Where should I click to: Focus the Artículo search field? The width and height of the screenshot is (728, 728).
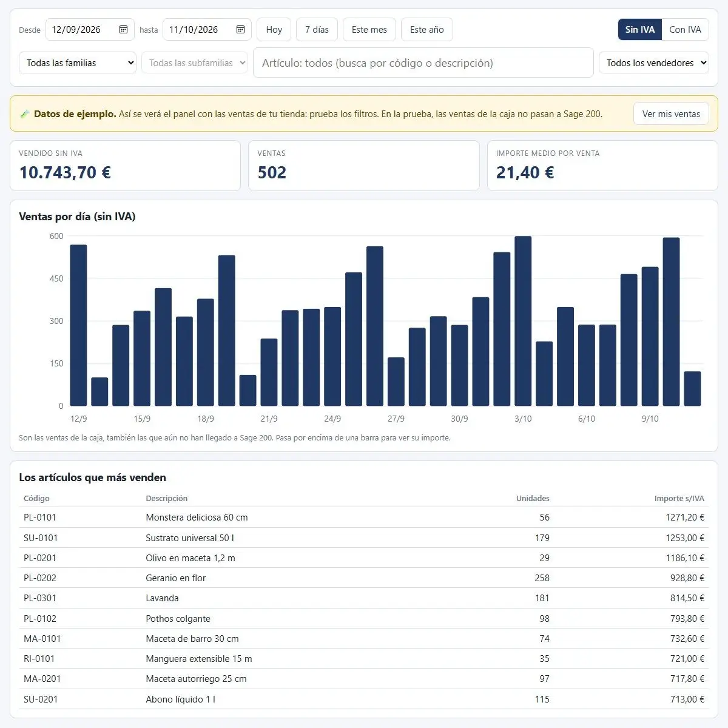click(x=423, y=62)
